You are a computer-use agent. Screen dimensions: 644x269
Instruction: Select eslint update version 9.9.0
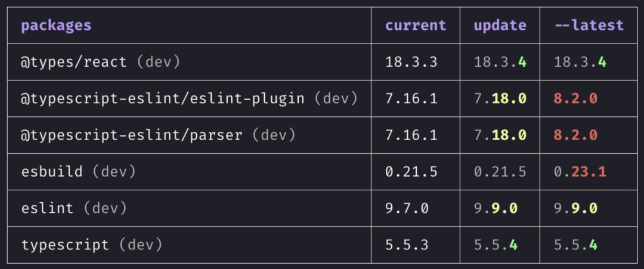coord(496,208)
